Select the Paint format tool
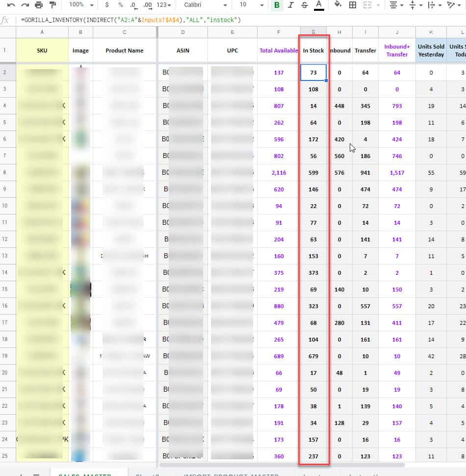 pos(52,5)
